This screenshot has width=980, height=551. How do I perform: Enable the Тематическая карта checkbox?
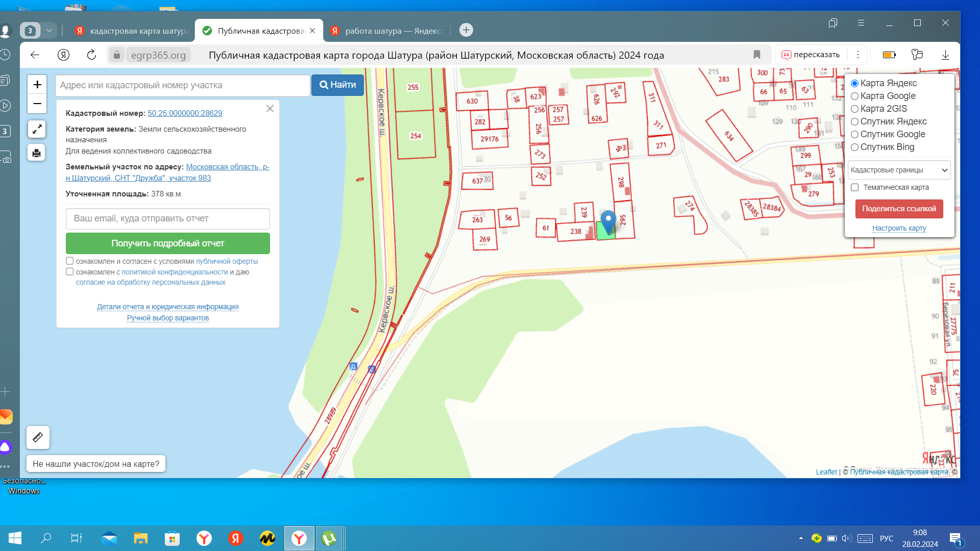pyautogui.click(x=855, y=187)
